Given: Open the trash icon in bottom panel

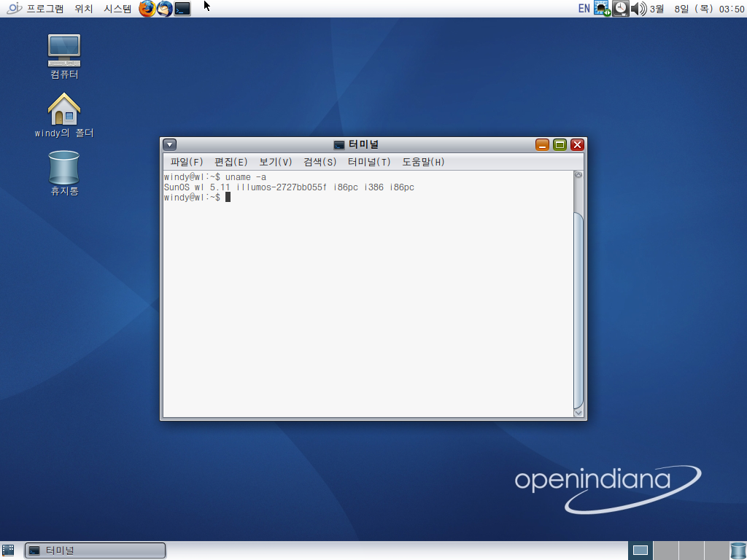Looking at the screenshot, I should [x=738, y=551].
